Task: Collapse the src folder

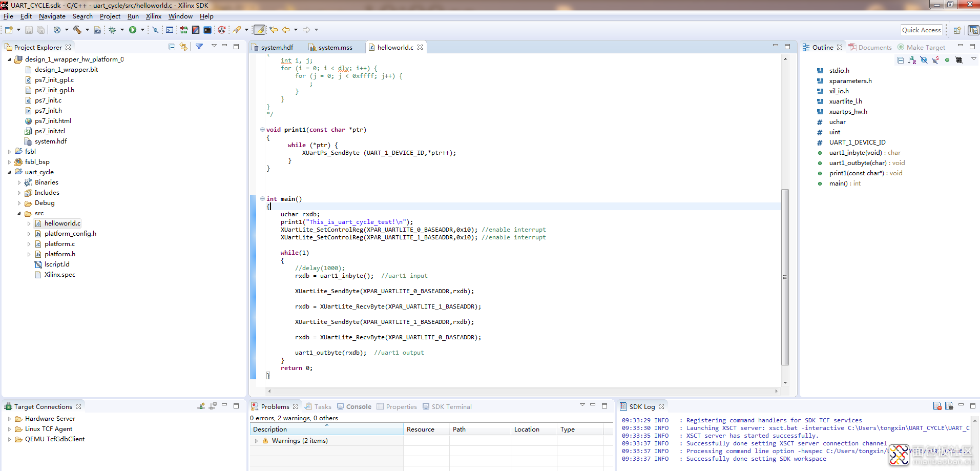Action: tap(19, 213)
